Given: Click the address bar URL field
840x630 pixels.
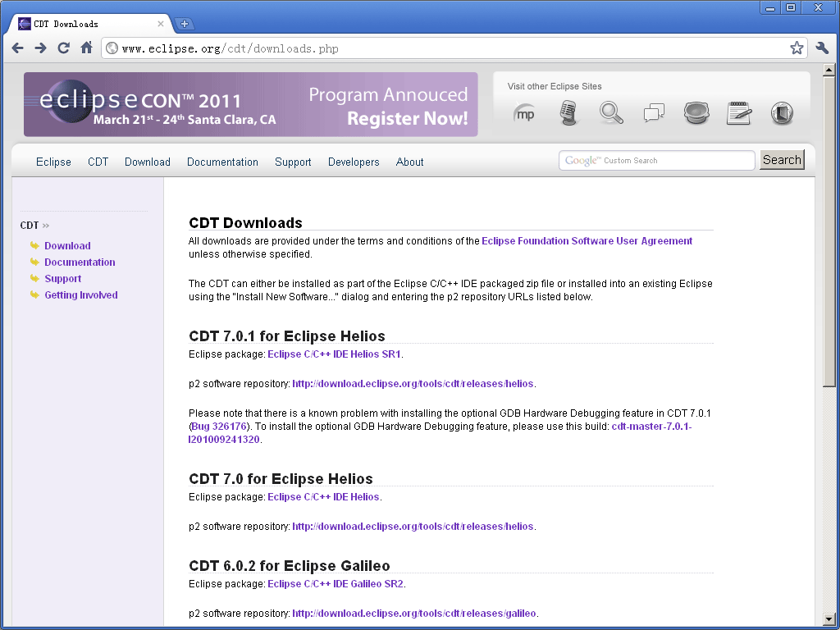Looking at the screenshot, I should (x=453, y=48).
